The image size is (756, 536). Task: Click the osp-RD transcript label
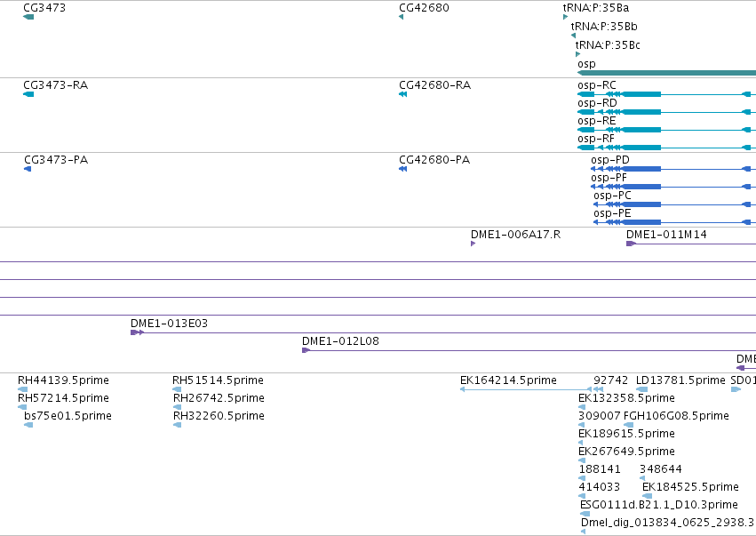[x=597, y=103]
